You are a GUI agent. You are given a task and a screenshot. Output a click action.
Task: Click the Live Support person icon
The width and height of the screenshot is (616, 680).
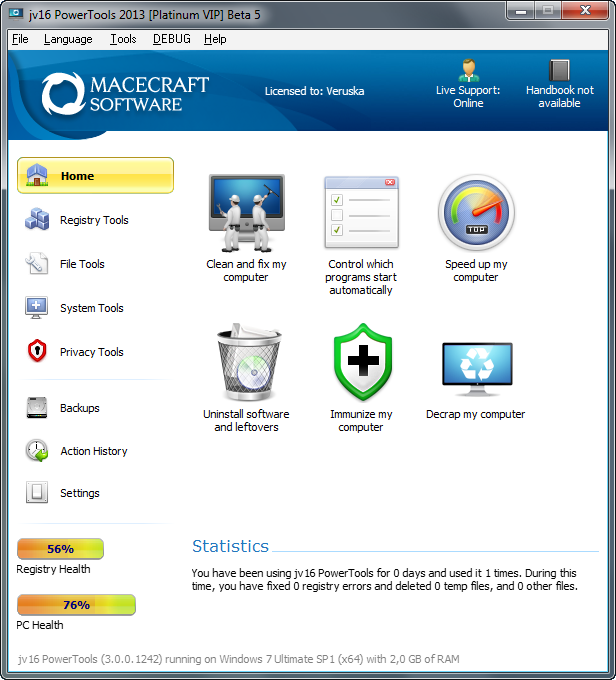pos(469,70)
